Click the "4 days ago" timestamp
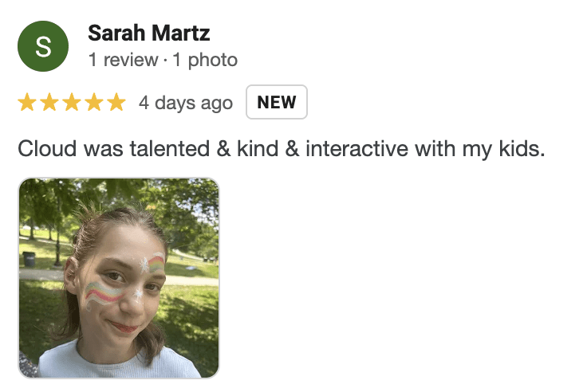This screenshot has width=587, height=392. pos(185,103)
